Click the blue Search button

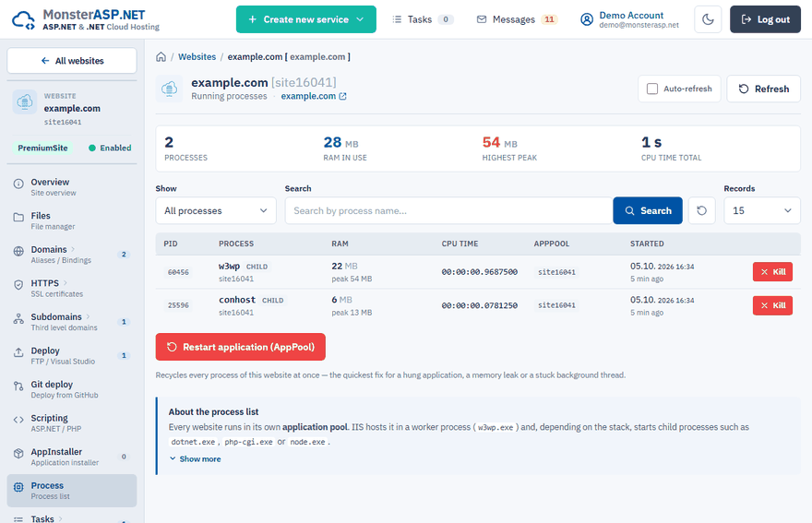648,210
